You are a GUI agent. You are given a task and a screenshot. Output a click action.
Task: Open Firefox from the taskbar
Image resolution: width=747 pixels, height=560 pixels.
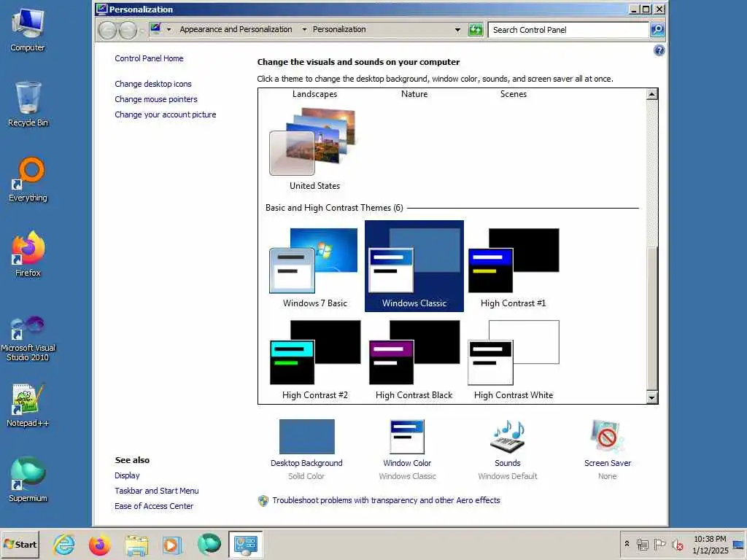(99, 545)
